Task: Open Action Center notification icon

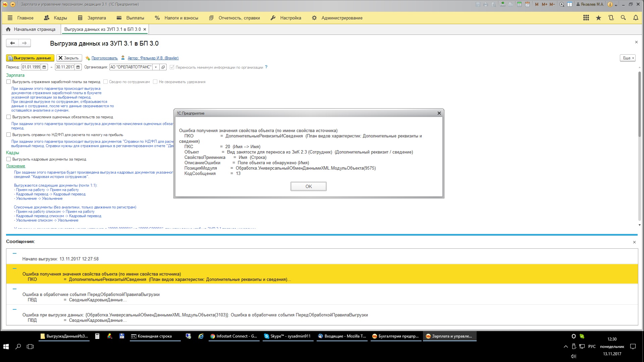Action: (x=633, y=347)
